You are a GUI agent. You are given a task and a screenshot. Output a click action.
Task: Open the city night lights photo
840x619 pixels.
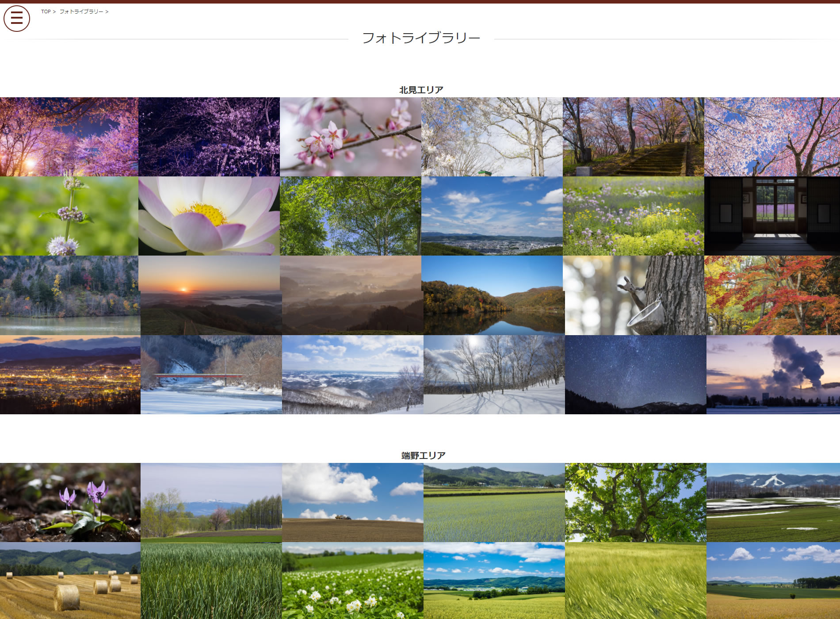pos(70,374)
